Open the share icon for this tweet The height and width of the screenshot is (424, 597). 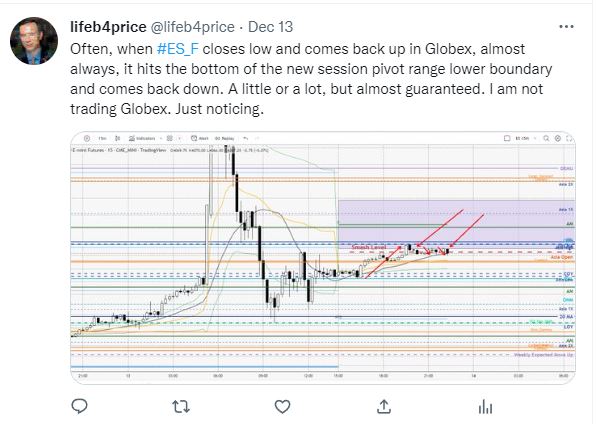[x=384, y=406]
